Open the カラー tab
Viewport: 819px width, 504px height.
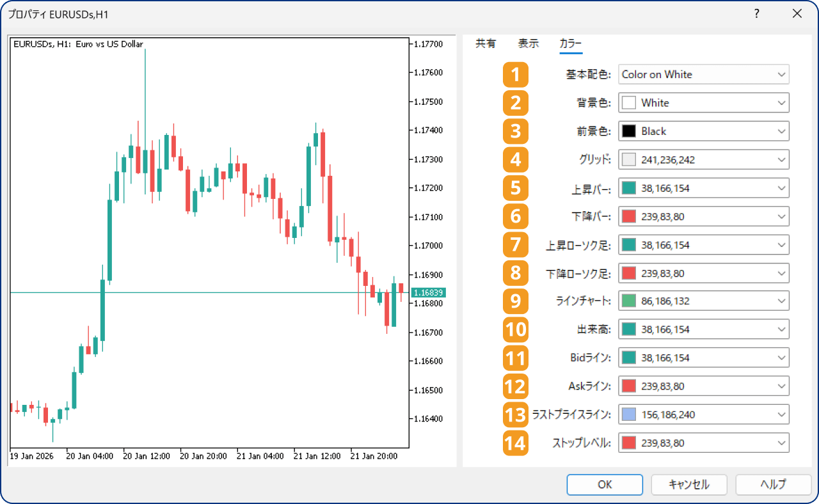[571, 44]
